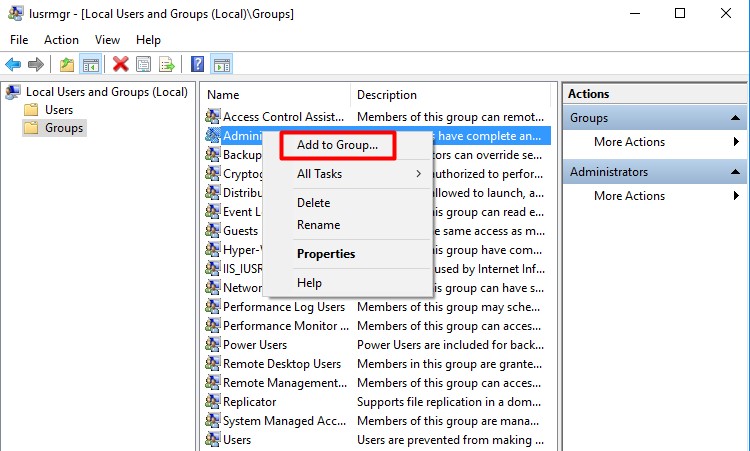Image resolution: width=750 pixels, height=451 pixels.
Task: Click the Back arrow toolbar icon
Action: (x=14, y=64)
